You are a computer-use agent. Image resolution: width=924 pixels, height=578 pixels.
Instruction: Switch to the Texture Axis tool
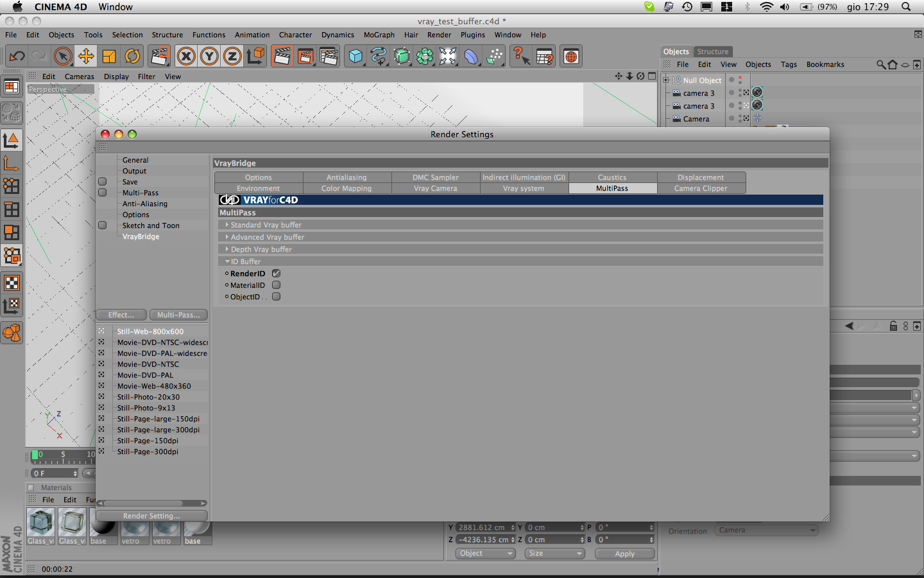pos(12,306)
